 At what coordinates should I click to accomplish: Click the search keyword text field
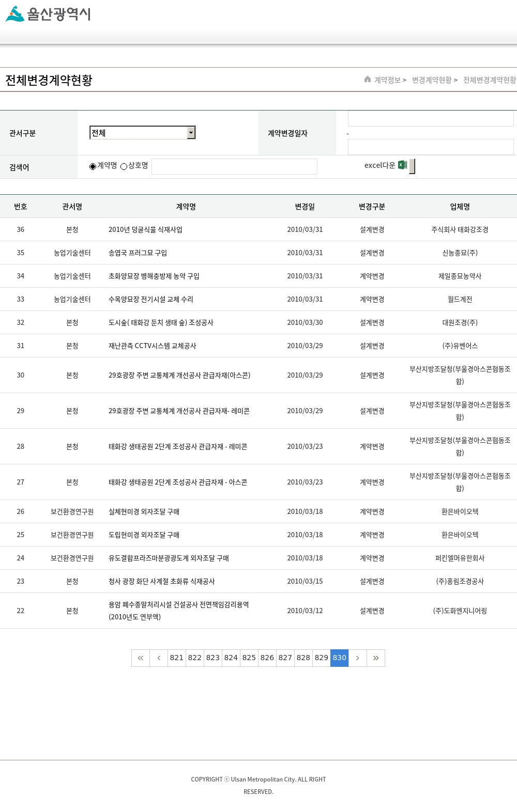pos(234,166)
